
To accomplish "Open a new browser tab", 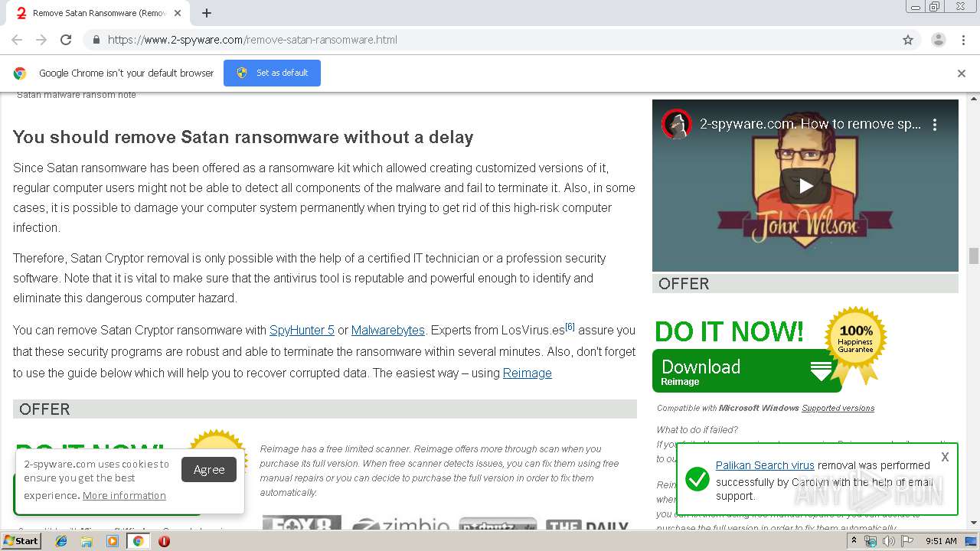I will click(x=207, y=13).
